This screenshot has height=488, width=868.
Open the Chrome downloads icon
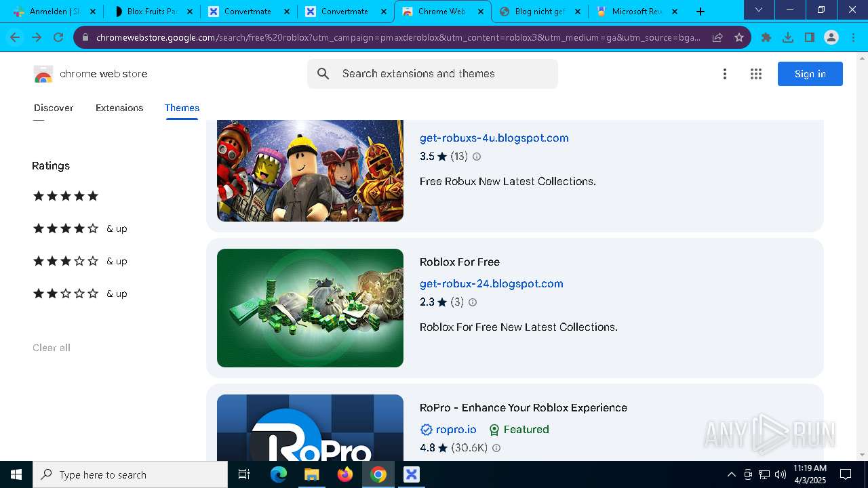(x=788, y=38)
